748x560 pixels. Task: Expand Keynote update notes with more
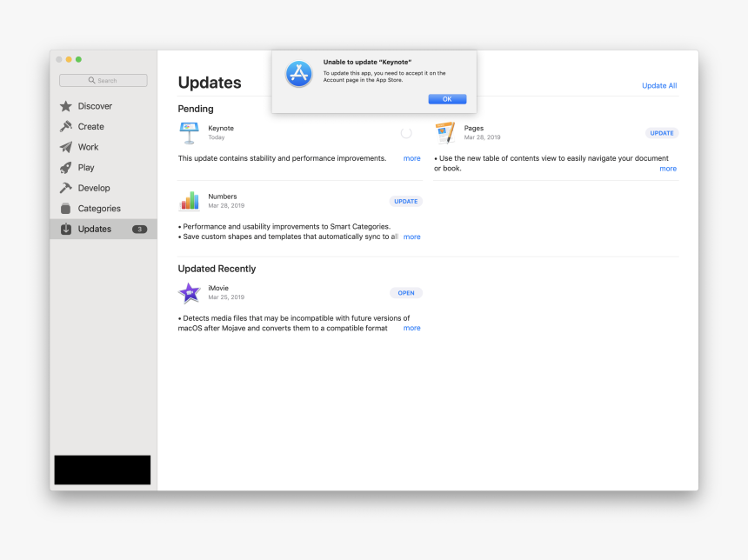[x=411, y=158]
